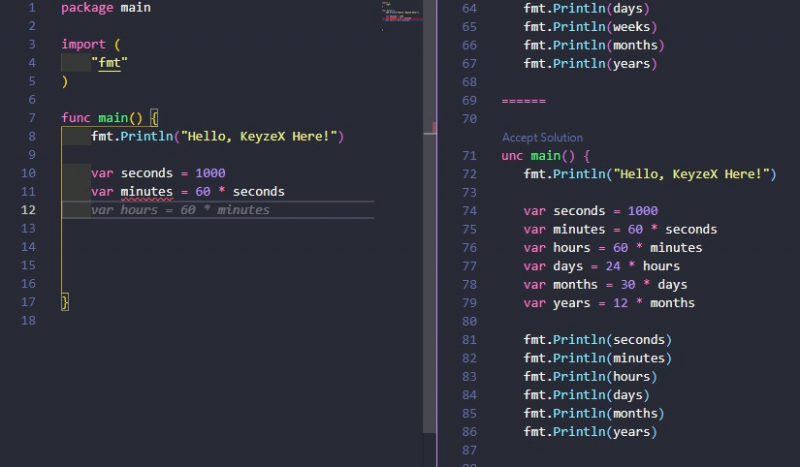Click the 'import' keyword on line 3
800x467 pixels.
click(83, 45)
